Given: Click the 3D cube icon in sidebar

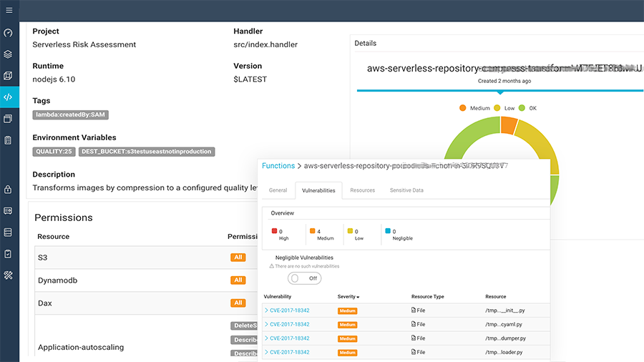Looking at the screenshot, I should [8, 76].
